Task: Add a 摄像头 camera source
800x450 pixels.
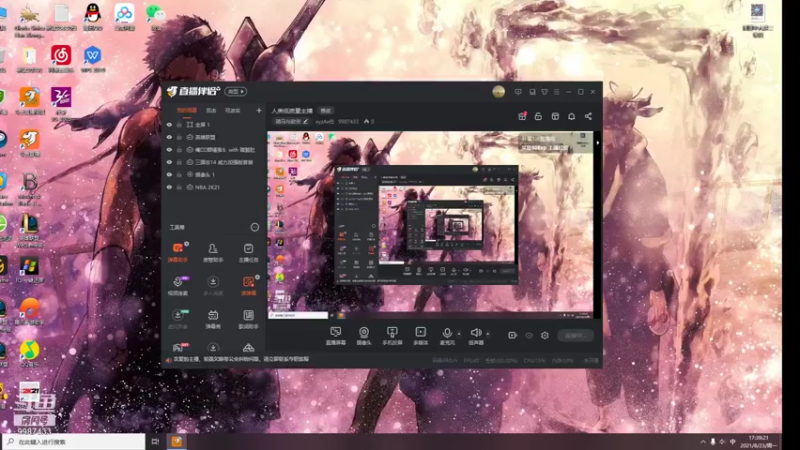Action: pyautogui.click(x=364, y=336)
